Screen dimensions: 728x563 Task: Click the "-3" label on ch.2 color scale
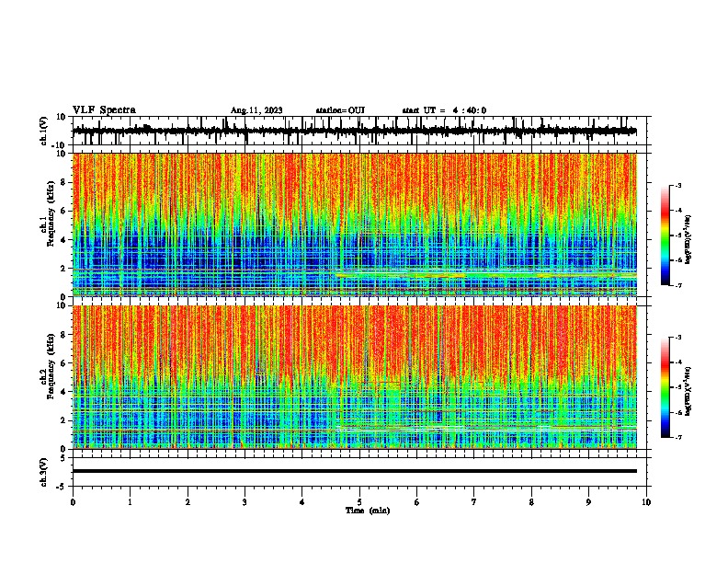click(x=678, y=338)
